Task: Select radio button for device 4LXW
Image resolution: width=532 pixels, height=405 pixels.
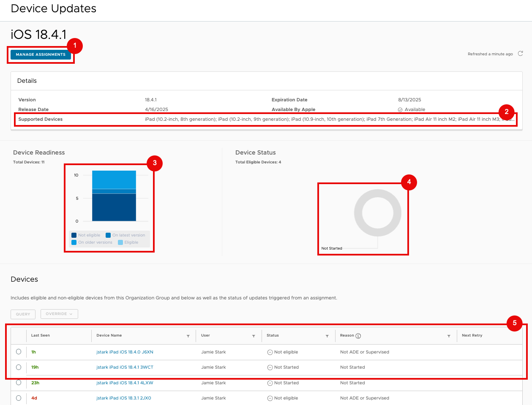Action: pos(19,383)
